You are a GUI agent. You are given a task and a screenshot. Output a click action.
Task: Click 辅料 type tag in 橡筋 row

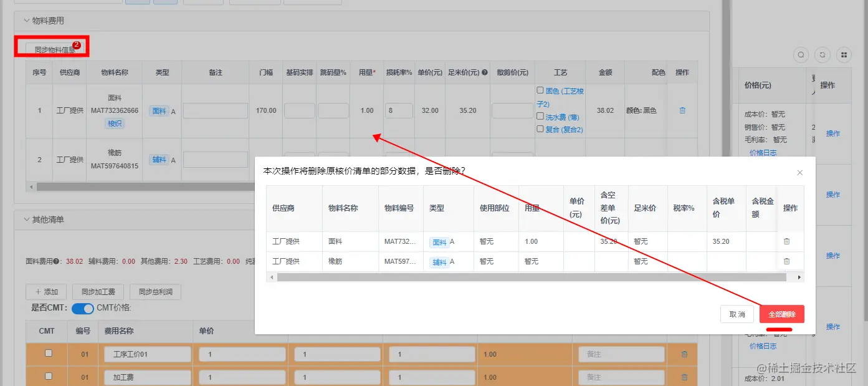[159, 160]
